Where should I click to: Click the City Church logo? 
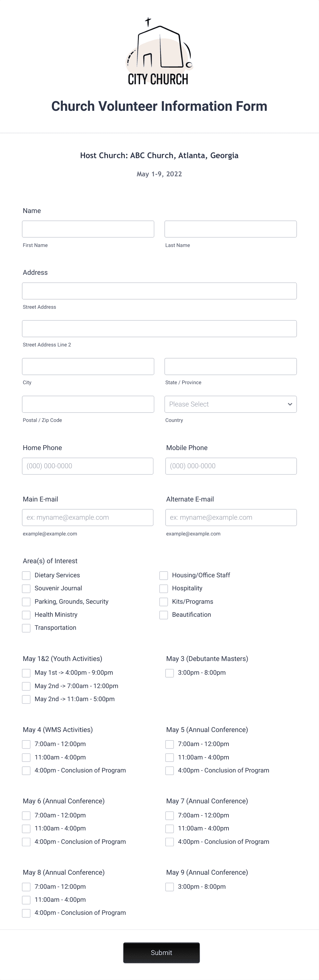coord(159,51)
